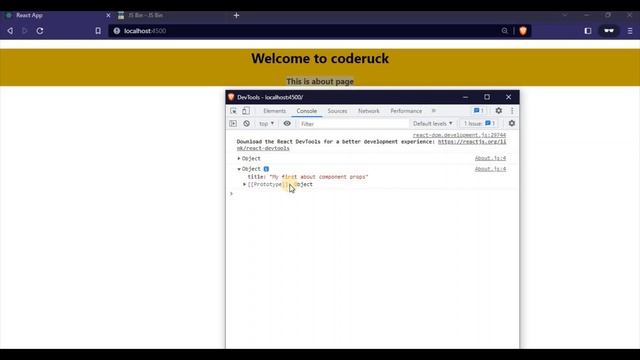
Task: Open DevTools three-dot customize menu
Action: point(512,111)
